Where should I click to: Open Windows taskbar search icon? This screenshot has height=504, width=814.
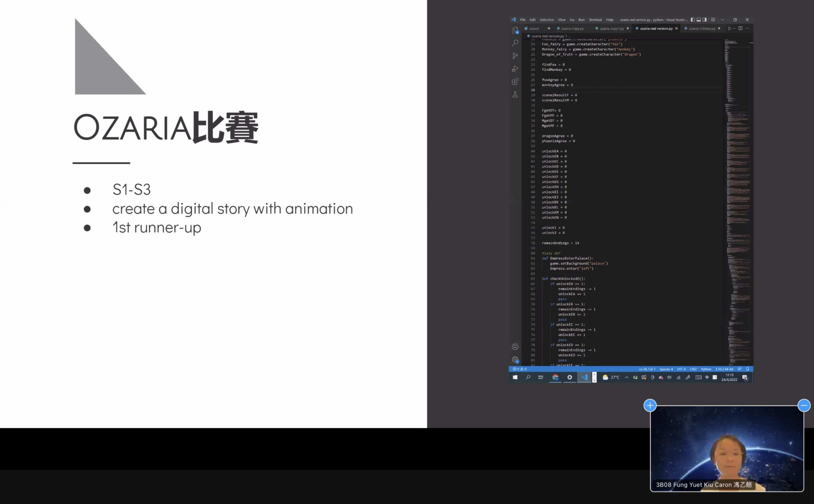pyautogui.click(x=528, y=377)
